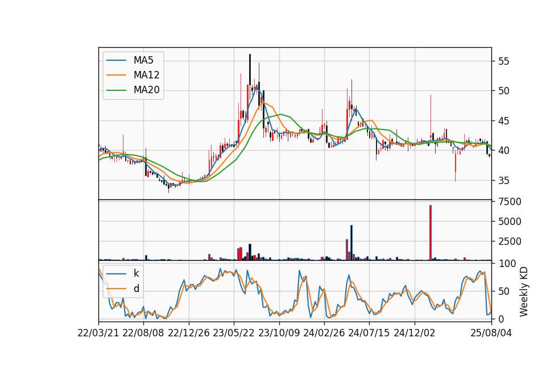Click the k legend label

click(x=136, y=273)
